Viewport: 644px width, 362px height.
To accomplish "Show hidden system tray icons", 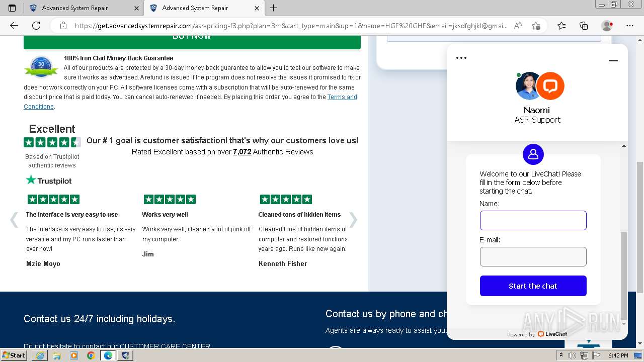I will (x=561, y=355).
